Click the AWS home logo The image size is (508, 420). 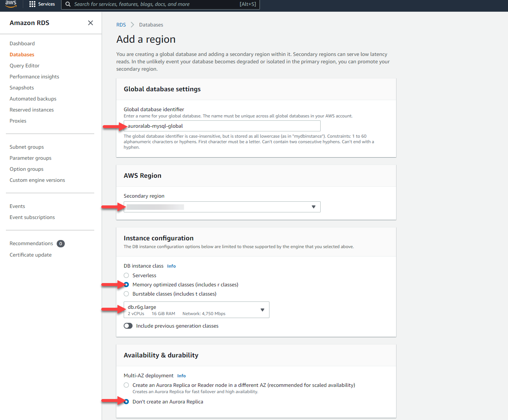click(11, 4)
